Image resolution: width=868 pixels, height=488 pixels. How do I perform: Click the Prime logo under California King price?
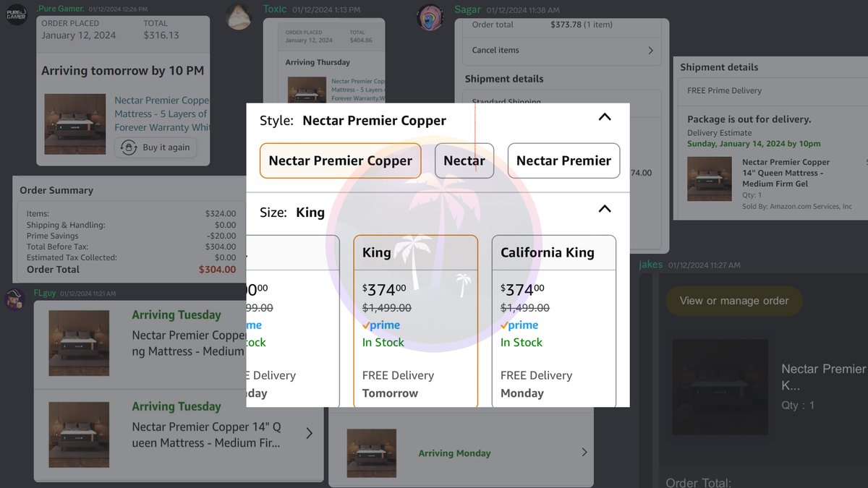(x=519, y=325)
